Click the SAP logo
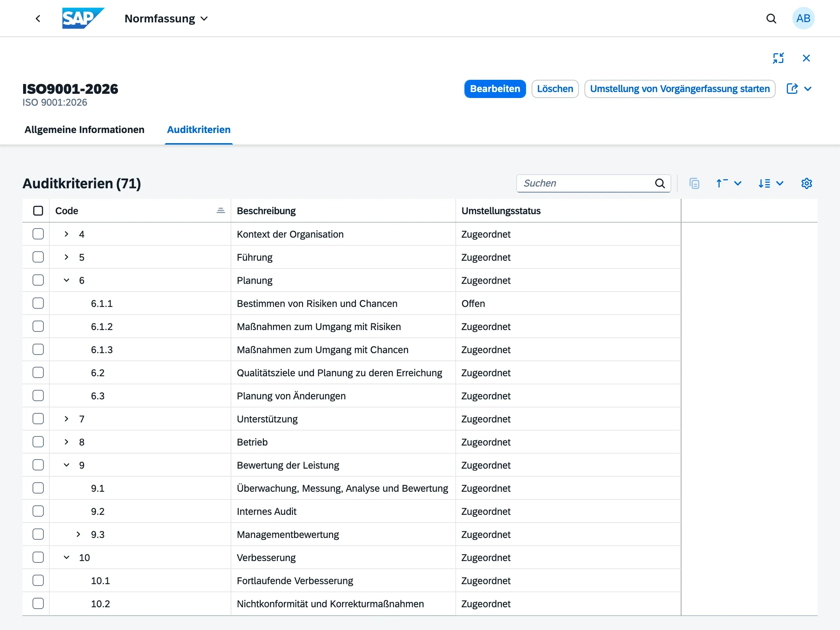This screenshot has height=630, width=840. tap(83, 18)
